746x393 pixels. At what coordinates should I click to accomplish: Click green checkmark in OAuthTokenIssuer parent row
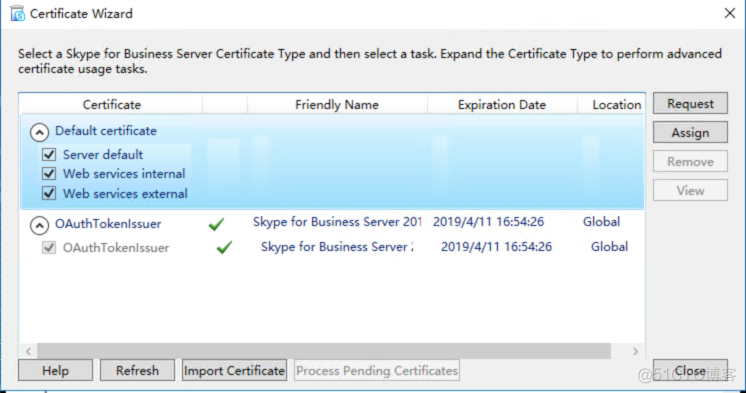(x=216, y=224)
